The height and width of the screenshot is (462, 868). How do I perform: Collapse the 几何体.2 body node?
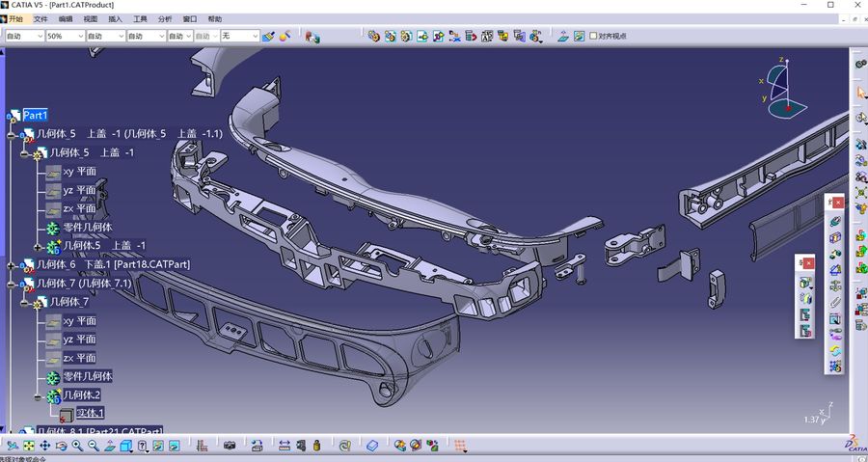pos(38,396)
